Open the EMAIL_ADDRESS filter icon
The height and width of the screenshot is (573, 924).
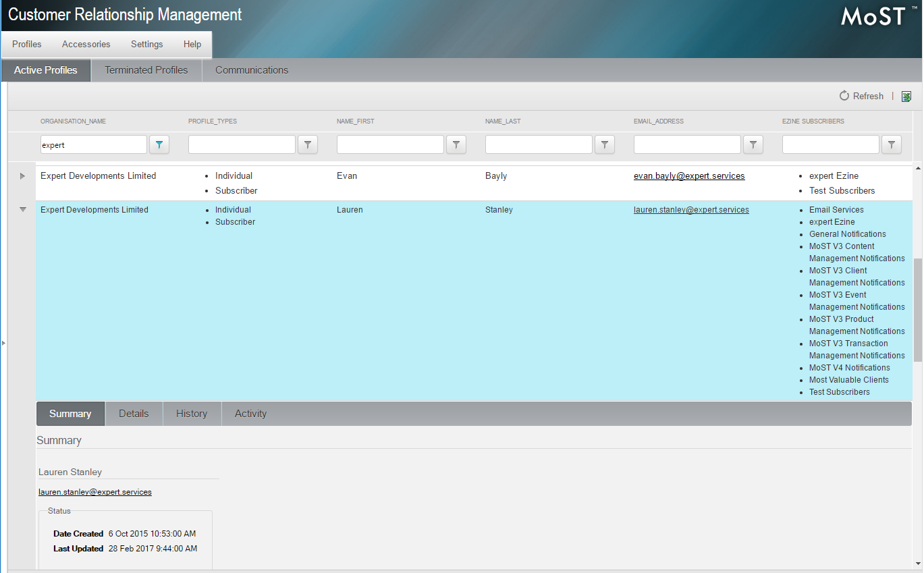coord(753,144)
